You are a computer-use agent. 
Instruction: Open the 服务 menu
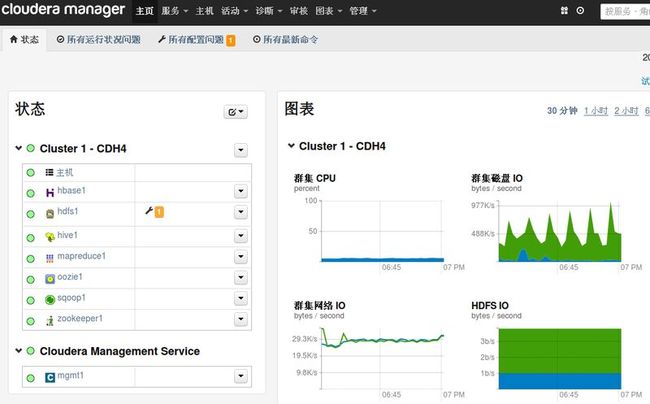tap(175, 11)
